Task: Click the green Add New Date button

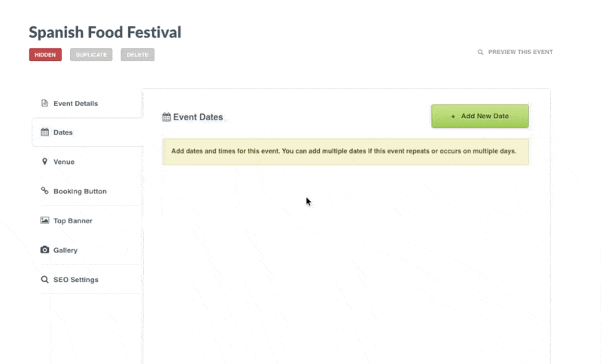Action: click(x=479, y=117)
